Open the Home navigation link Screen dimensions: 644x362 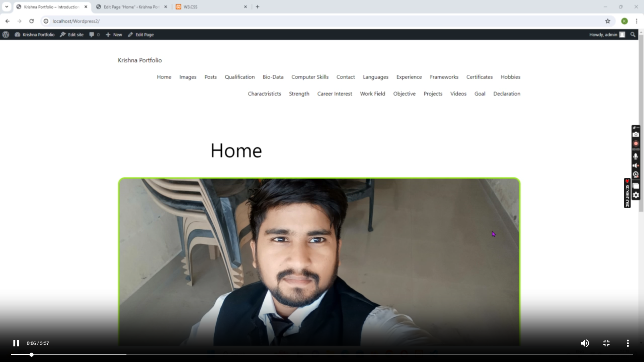click(164, 77)
